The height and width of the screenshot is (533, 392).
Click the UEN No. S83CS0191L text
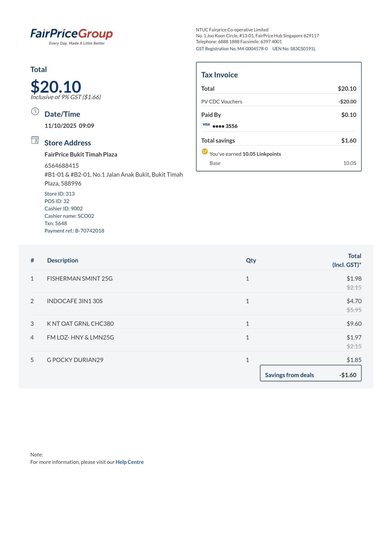pyautogui.click(x=294, y=49)
